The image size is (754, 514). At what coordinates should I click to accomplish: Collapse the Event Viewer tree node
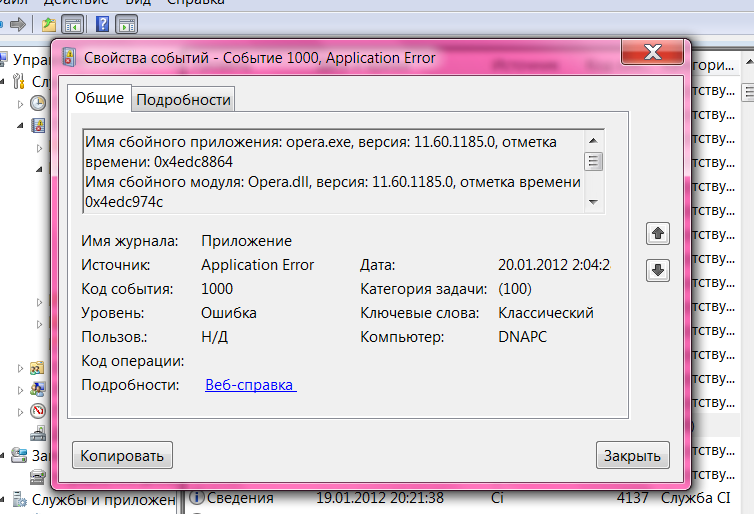pyautogui.click(x=20, y=126)
